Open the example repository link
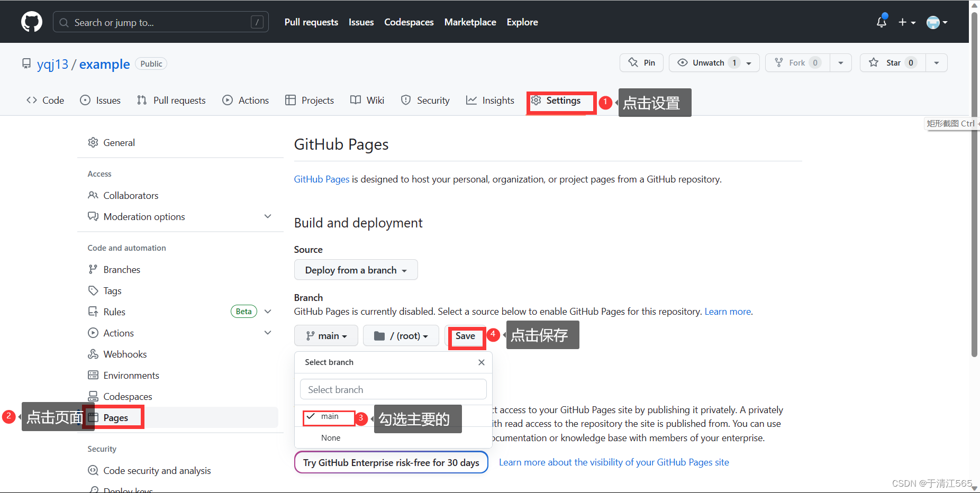 (x=104, y=65)
